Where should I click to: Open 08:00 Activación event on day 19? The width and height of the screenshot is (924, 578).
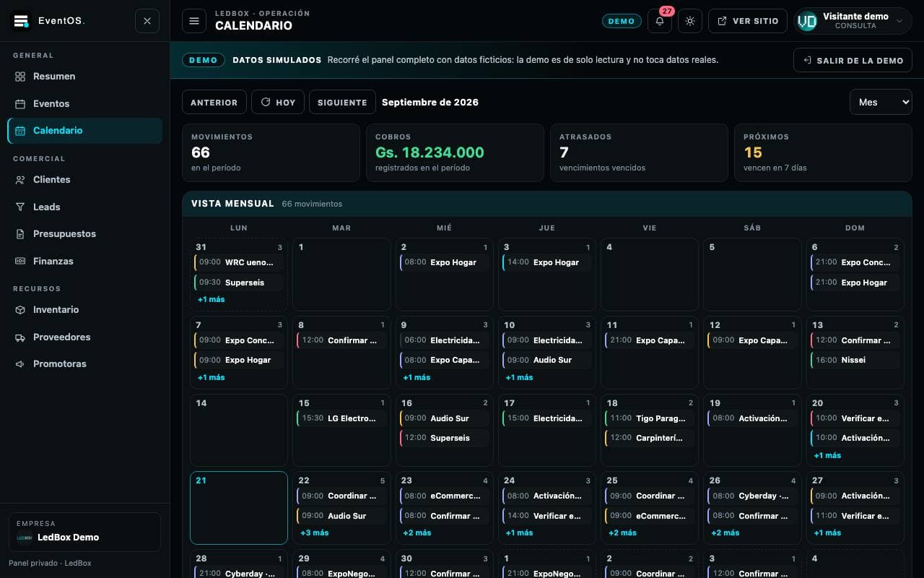coord(753,418)
